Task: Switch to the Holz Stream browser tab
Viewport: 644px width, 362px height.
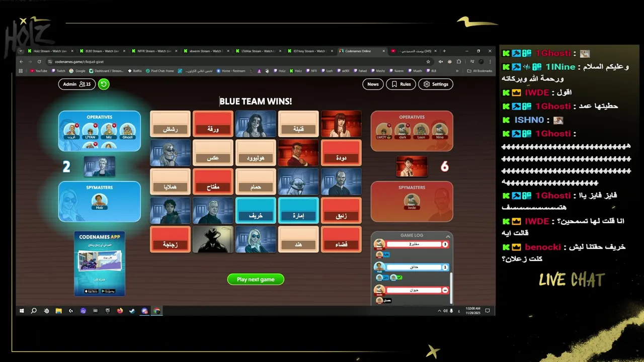Action: (x=50, y=51)
